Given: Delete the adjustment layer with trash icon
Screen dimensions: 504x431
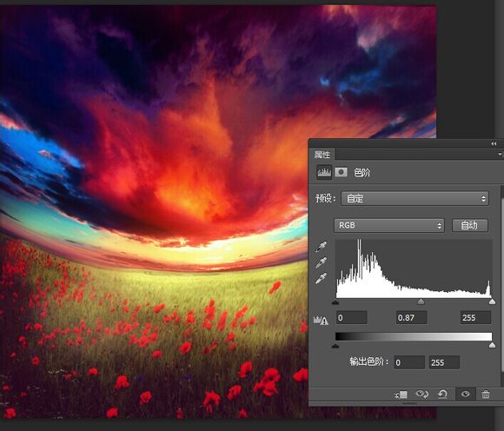Looking at the screenshot, I should pos(486,394).
